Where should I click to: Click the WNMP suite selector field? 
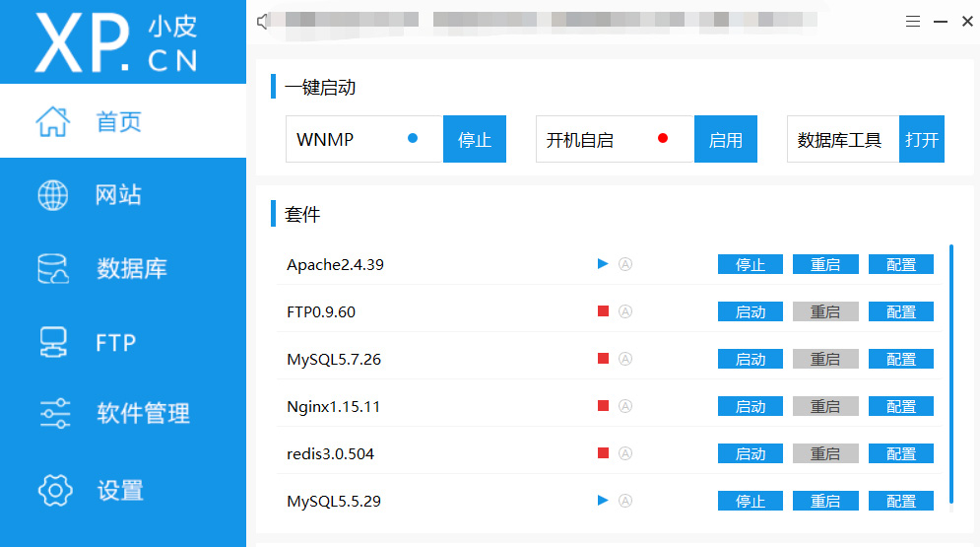[363, 140]
